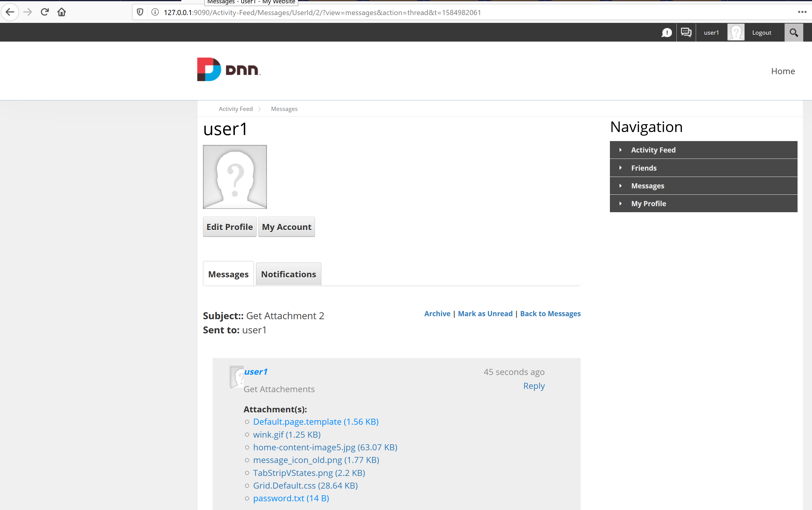812x510 pixels.
Task: Click the Edit Profile button
Action: (x=229, y=227)
